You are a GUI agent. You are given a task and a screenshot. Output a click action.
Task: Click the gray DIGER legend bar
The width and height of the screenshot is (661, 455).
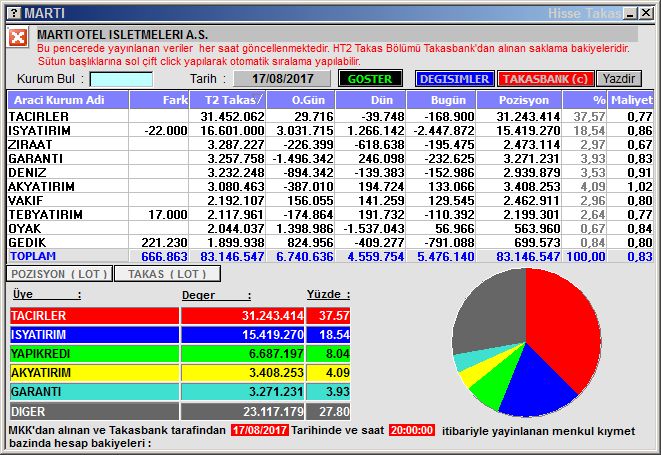pos(94,411)
